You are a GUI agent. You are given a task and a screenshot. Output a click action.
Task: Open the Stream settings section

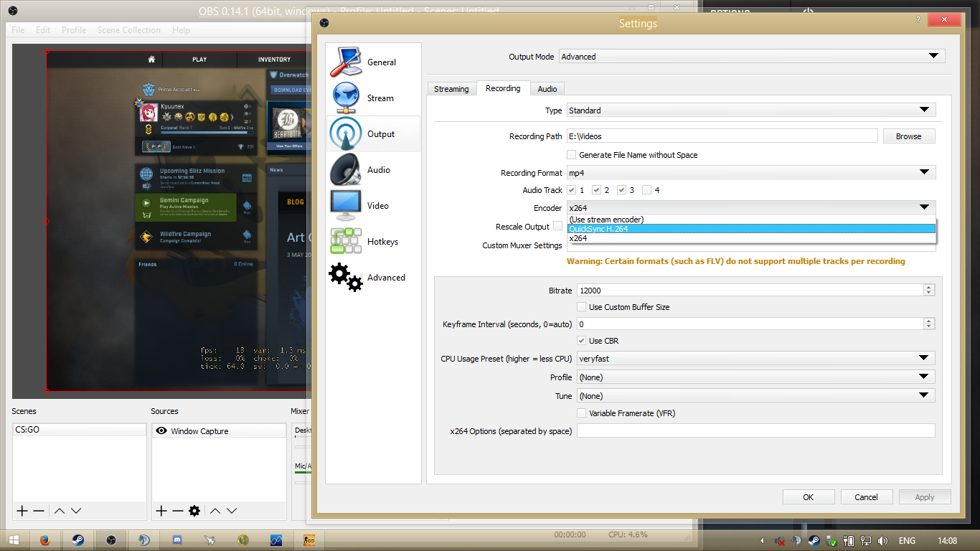pyautogui.click(x=373, y=98)
